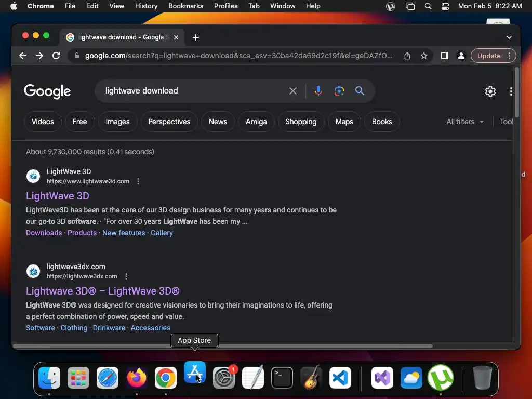Open Weather app from the Dock
This screenshot has width=532, height=399.
click(x=411, y=378)
